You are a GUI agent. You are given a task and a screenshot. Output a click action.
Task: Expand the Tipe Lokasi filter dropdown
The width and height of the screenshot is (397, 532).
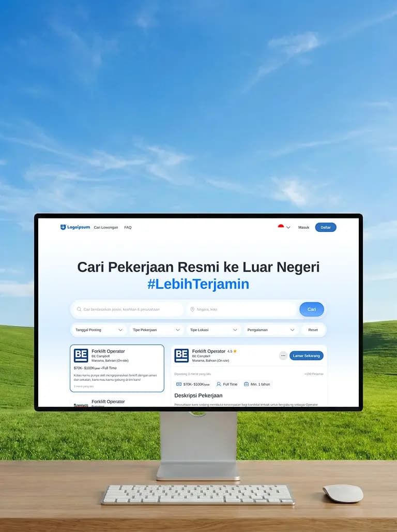(x=213, y=330)
